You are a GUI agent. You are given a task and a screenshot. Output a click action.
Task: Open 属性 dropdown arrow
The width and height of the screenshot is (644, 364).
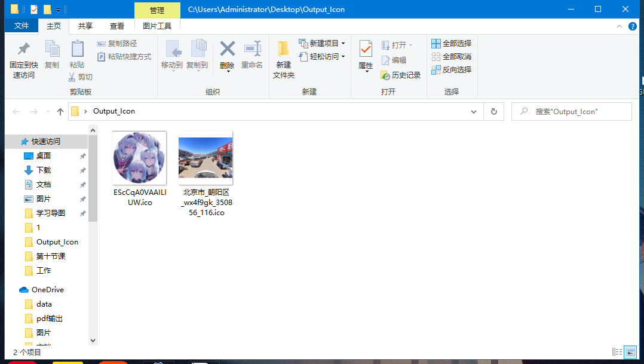(x=366, y=72)
